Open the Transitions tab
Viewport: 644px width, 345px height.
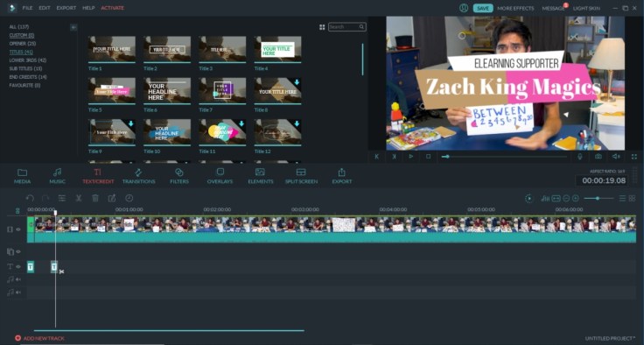(138, 176)
